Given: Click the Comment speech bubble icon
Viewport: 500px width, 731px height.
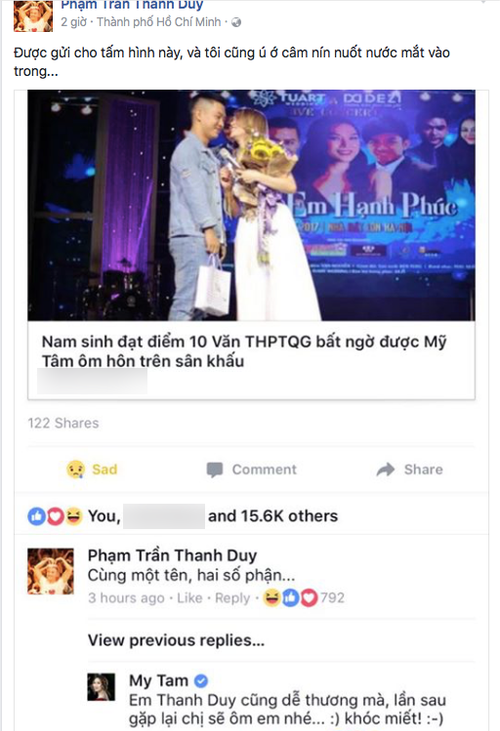Looking at the screenshot, I should 214,470.
